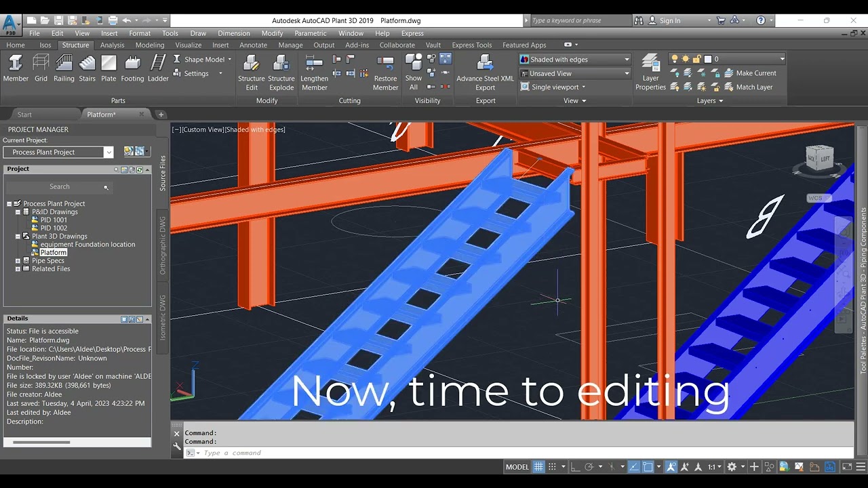
Task: Click the layer 0 color swatch
Action: pyautogui.click(x=707, y=59)
